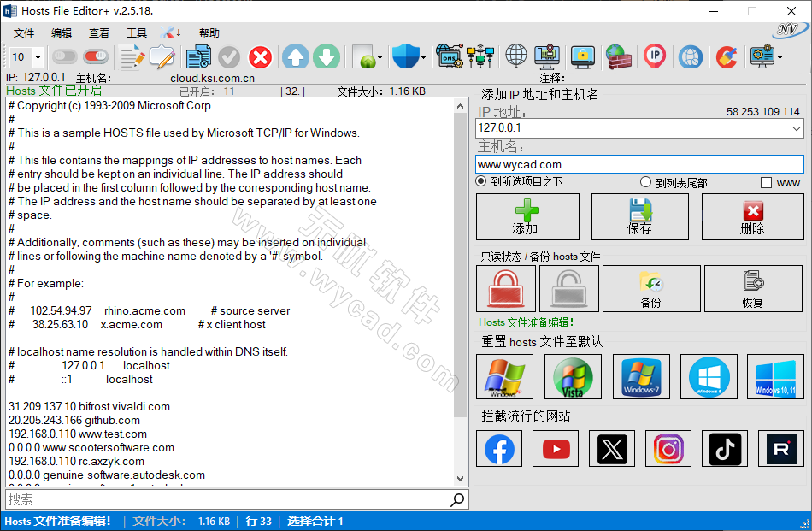Toggle the red switch in the toolbar
Image resolution: width=812 pixels, height=531 pixels.
96,56
